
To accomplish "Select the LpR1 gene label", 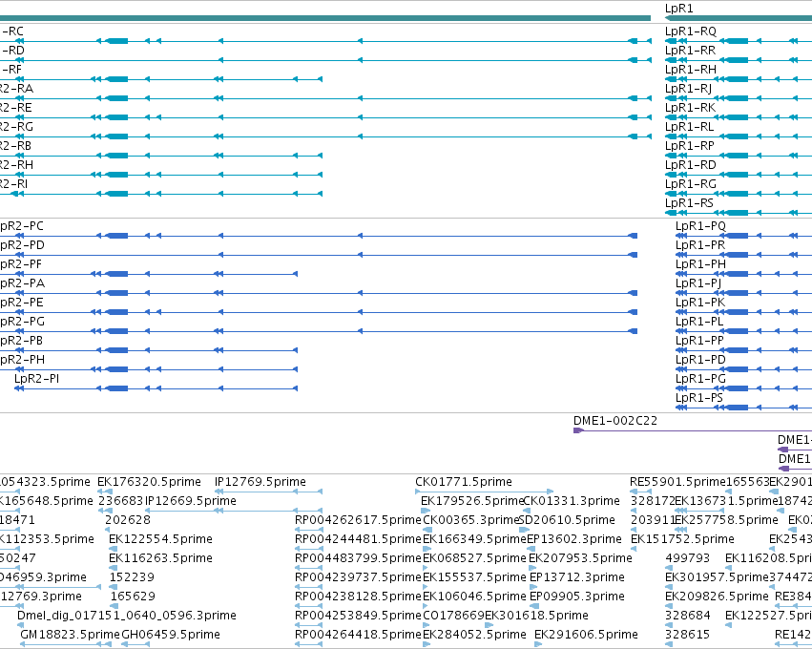I will pos(678,9).
